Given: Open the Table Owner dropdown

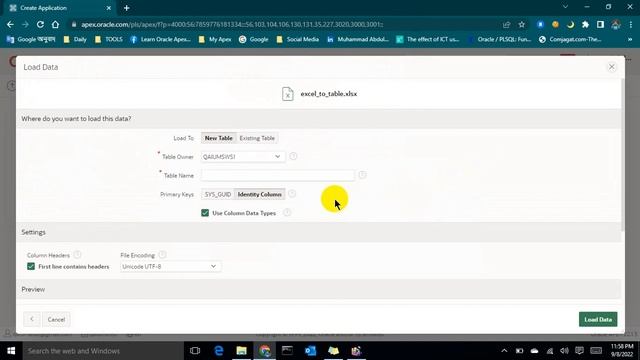Looking at the screenshot, I should (x=242, y=157).
